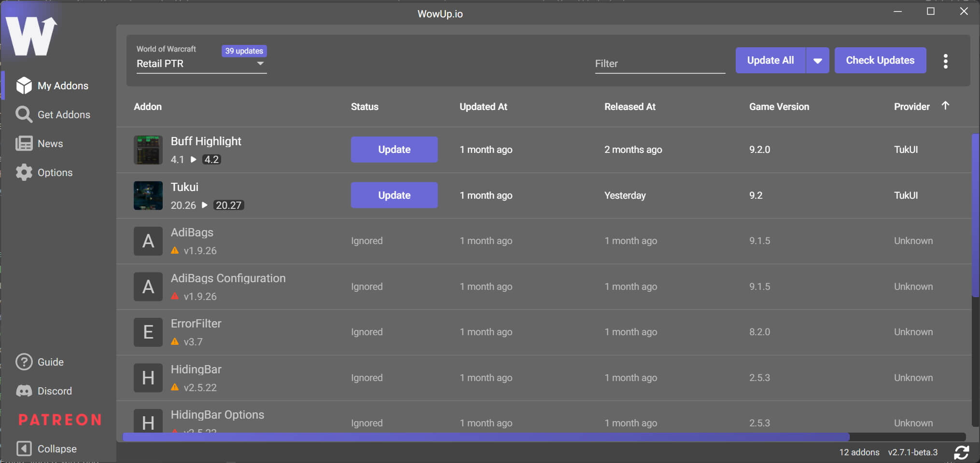
Task: Click TukUI provider for Buff Highlight
Action: (x=906, y=150)
